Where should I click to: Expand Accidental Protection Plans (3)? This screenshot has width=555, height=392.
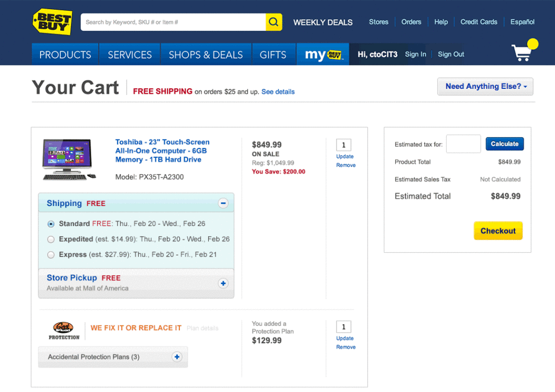177,357
